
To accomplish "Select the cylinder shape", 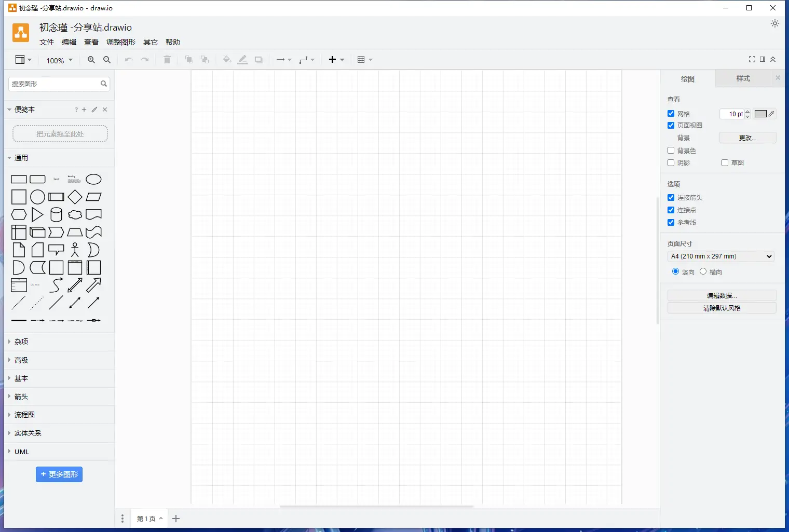I will click(x=56, y=214).
